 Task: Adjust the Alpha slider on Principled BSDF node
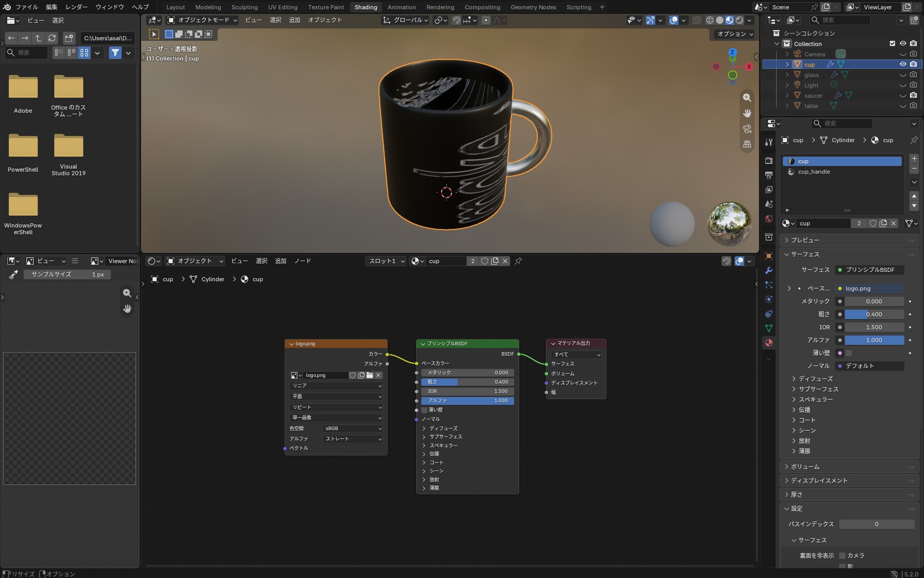[467, 401]
